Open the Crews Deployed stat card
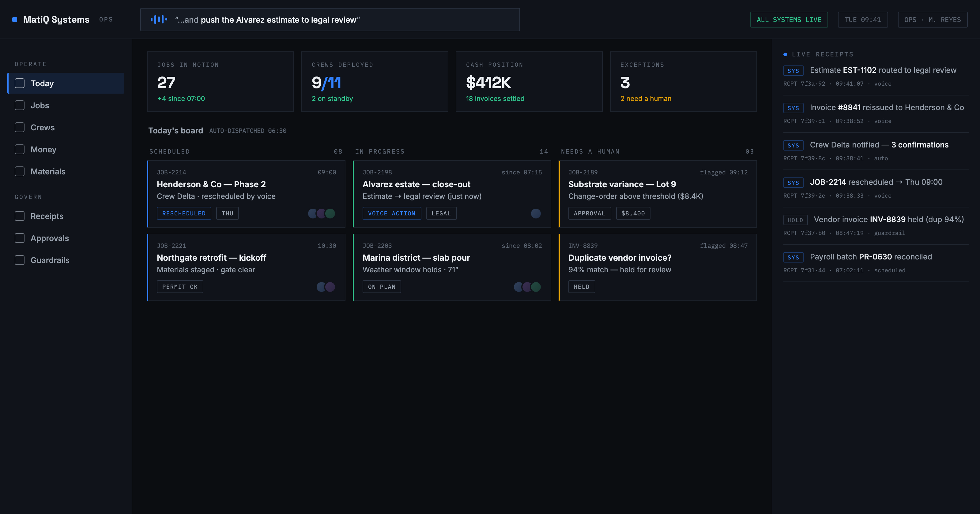 tap(375, 82)
